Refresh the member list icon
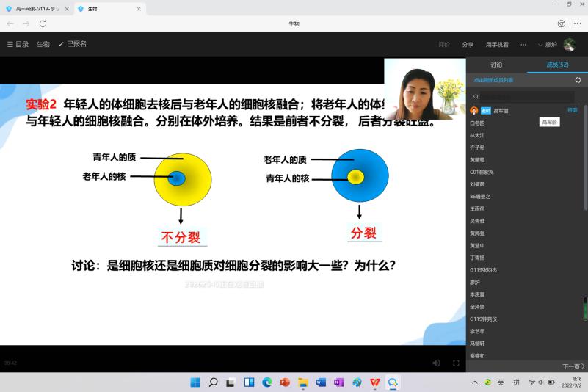The height and width of the screenshot is (392, 588). click(x=578, y=80)
